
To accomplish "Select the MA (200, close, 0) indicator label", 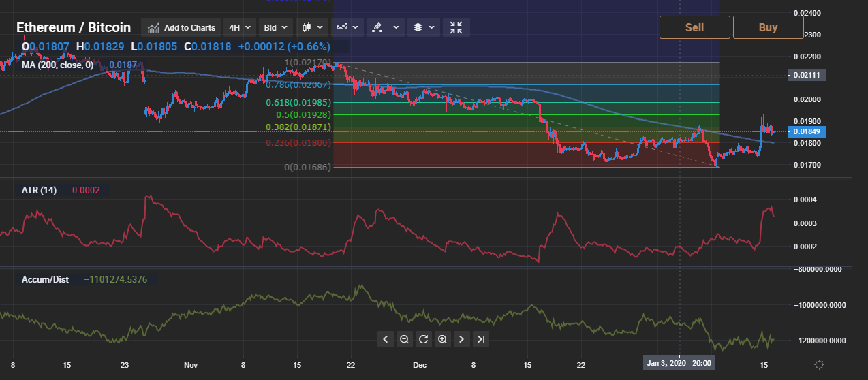I will click(57, 65).
